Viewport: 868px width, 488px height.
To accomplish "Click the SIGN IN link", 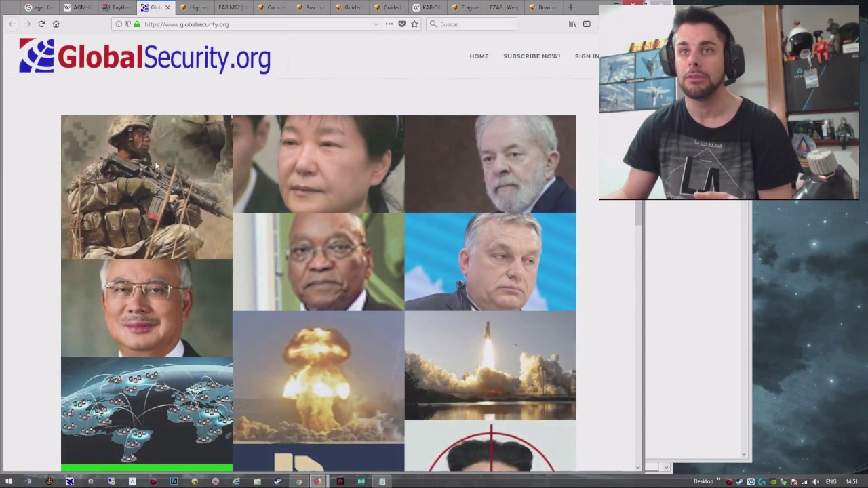I will [x=587, y=56].
